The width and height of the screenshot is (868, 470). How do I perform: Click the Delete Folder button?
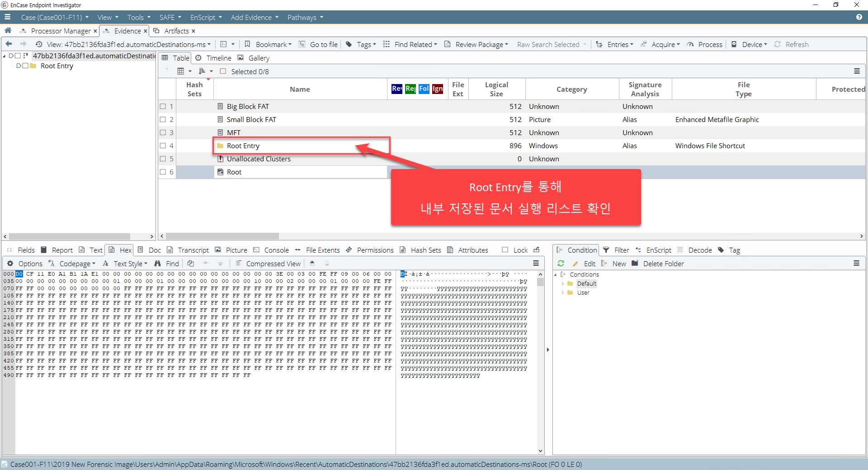(x=658, y=263)
